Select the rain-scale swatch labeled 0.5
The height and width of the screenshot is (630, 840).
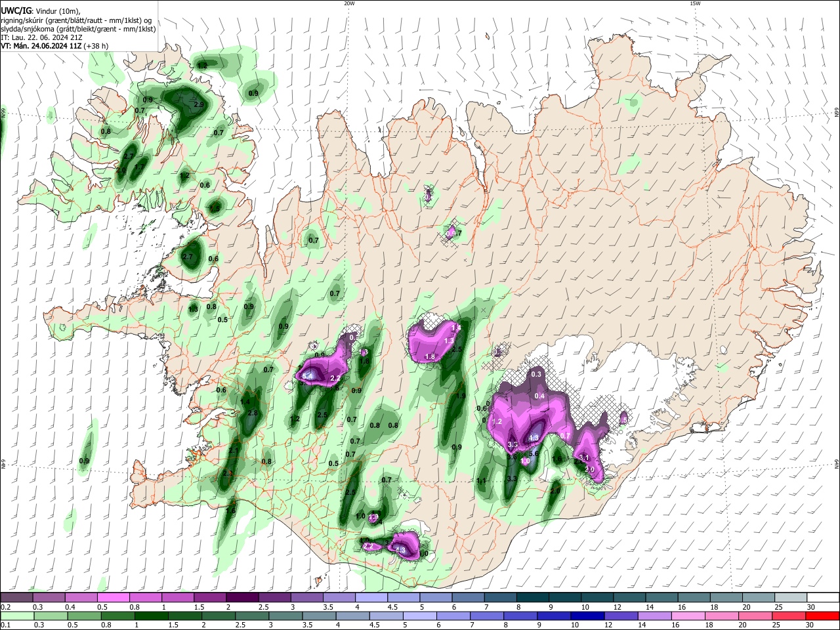click(84, 616)
